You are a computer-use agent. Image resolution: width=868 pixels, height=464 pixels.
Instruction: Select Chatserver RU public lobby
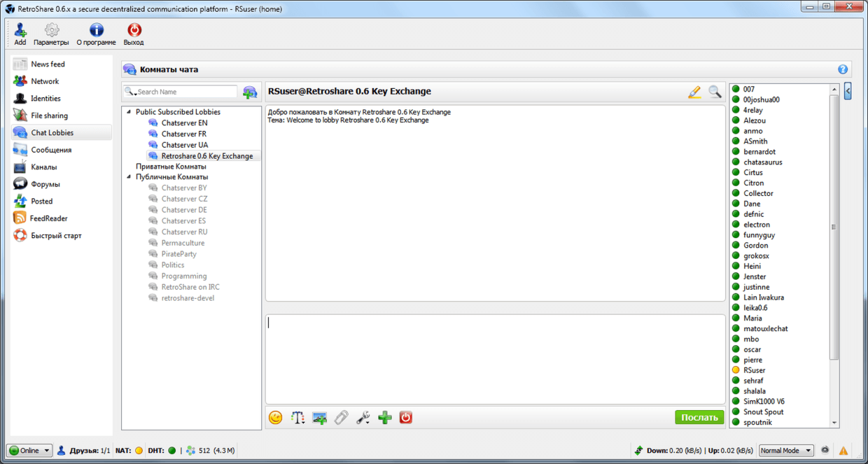(x=184, y=232)
